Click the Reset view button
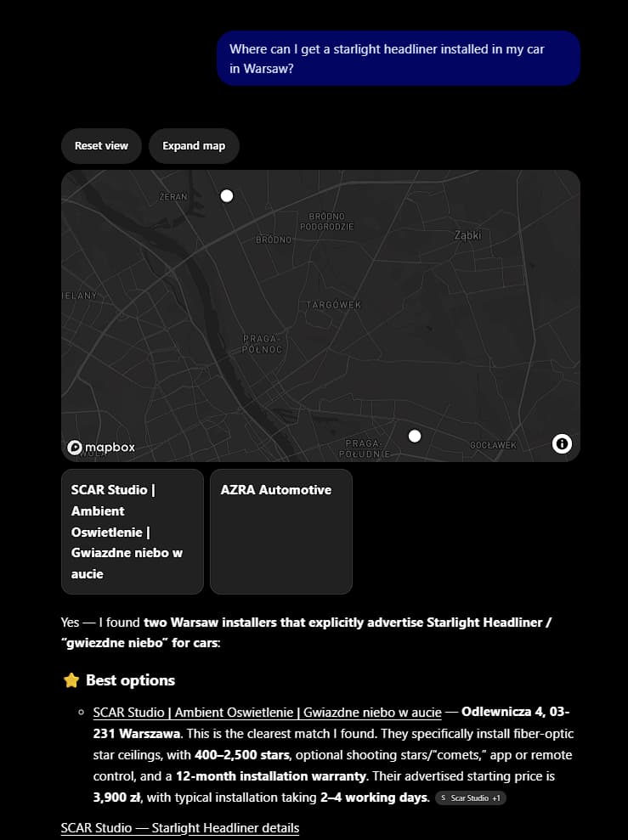Screen dimensions: 628x840 point(101,146)
